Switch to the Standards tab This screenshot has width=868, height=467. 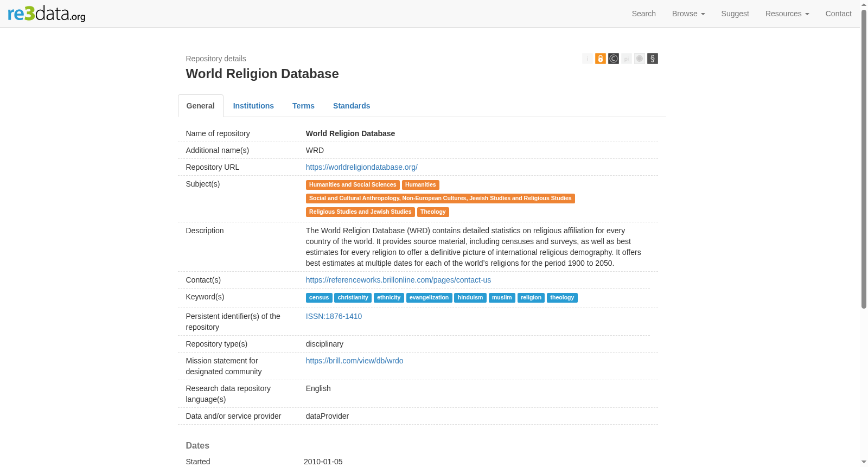(x=352, y=106)
